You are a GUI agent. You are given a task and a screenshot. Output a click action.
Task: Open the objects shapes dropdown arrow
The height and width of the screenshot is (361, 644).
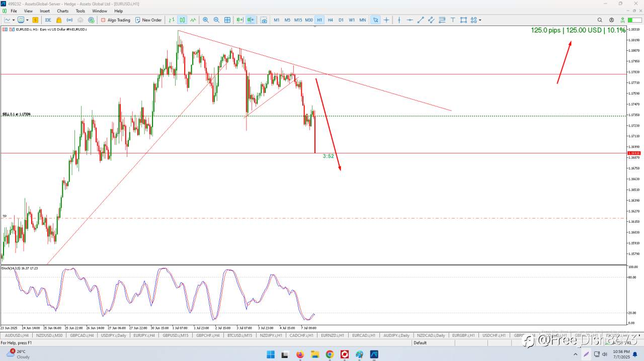480,20
